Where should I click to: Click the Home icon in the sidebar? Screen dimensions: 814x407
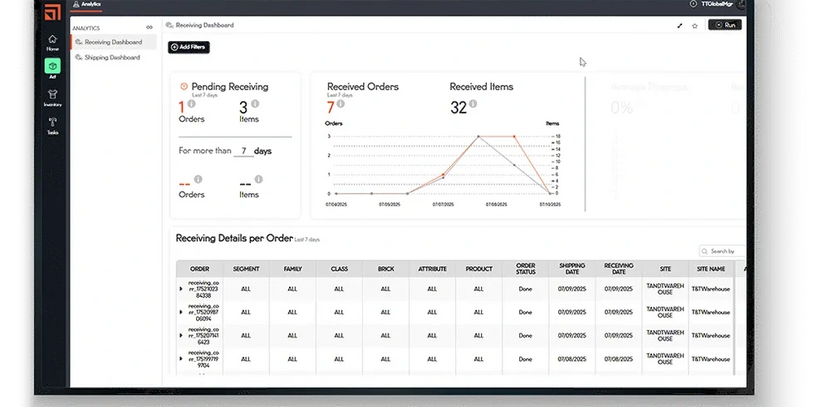[x=52, y=41]
